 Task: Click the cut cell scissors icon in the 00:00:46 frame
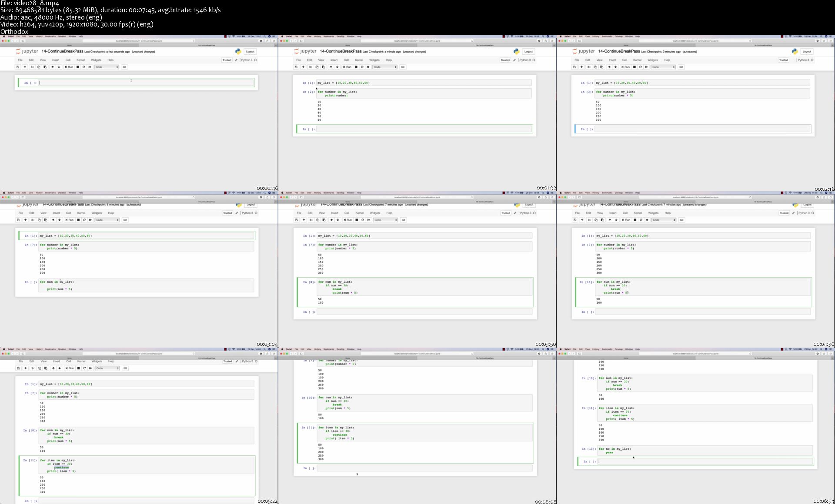[32, 67]
